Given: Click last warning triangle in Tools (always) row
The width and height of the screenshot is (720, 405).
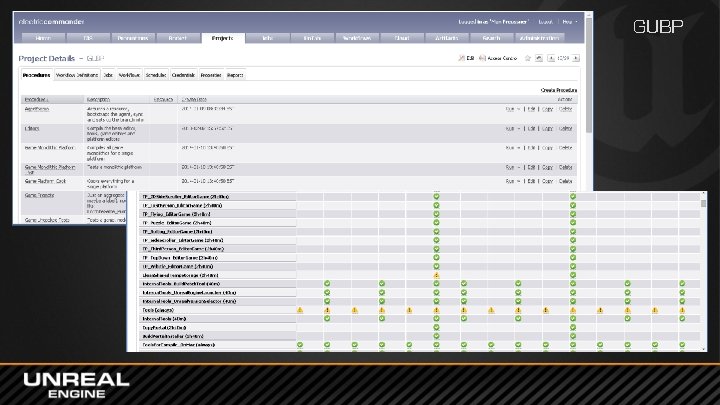Looking at the screenshot, I should click(x=682, y=310).
